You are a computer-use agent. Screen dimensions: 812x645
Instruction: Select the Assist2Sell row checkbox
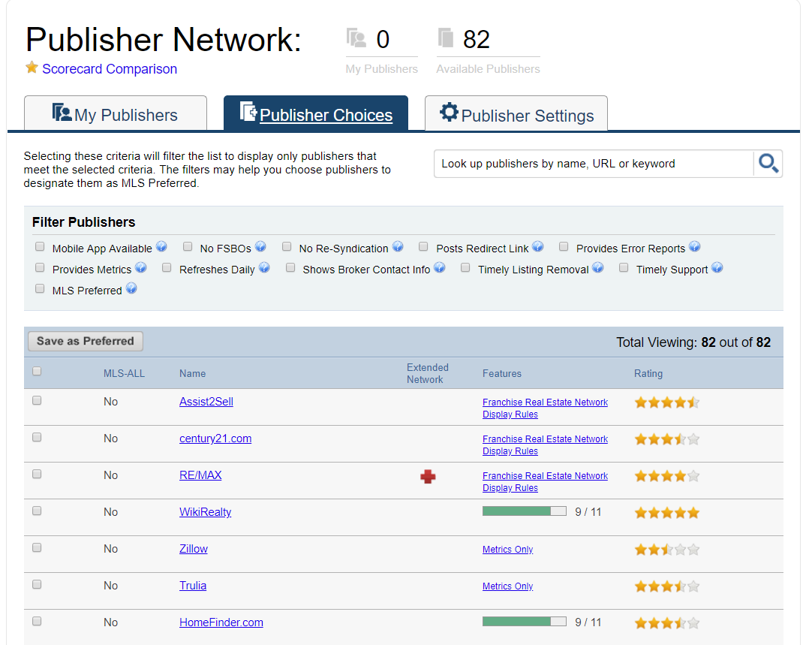pos(37,400)
